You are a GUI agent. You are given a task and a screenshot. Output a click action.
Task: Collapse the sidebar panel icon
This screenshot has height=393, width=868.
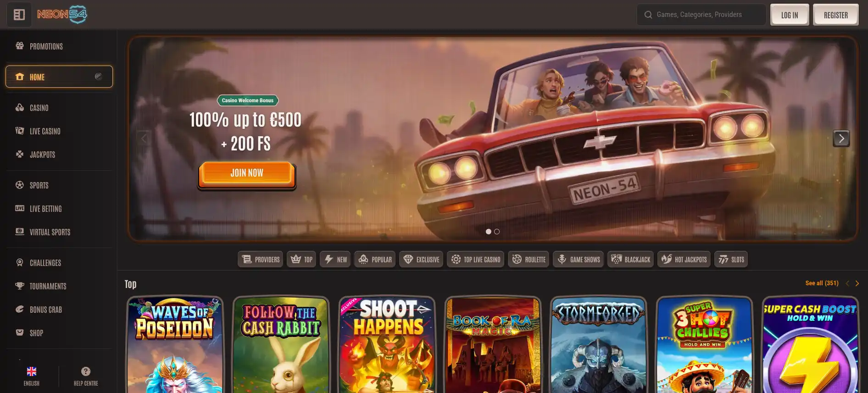[x=19, y=15]
